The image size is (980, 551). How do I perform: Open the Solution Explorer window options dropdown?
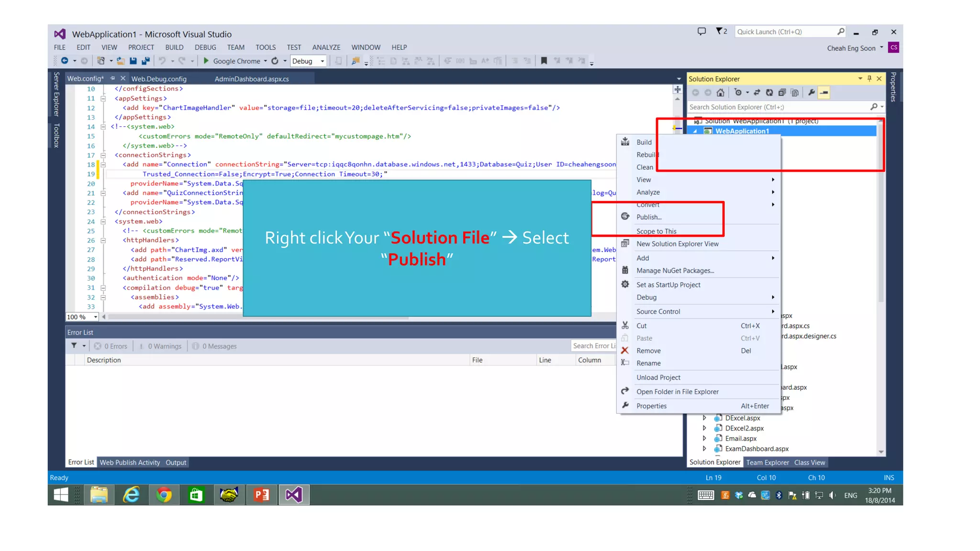(860, 78)
